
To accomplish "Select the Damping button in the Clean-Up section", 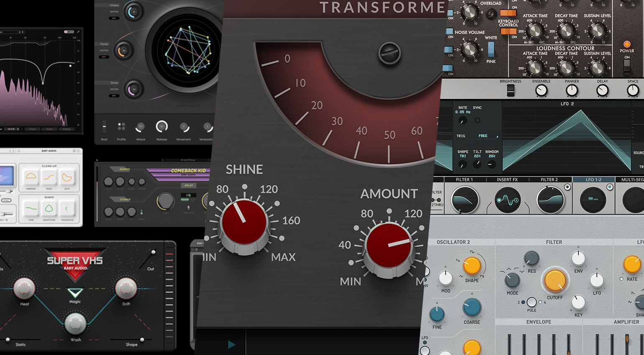I will (x=31, y=177).
